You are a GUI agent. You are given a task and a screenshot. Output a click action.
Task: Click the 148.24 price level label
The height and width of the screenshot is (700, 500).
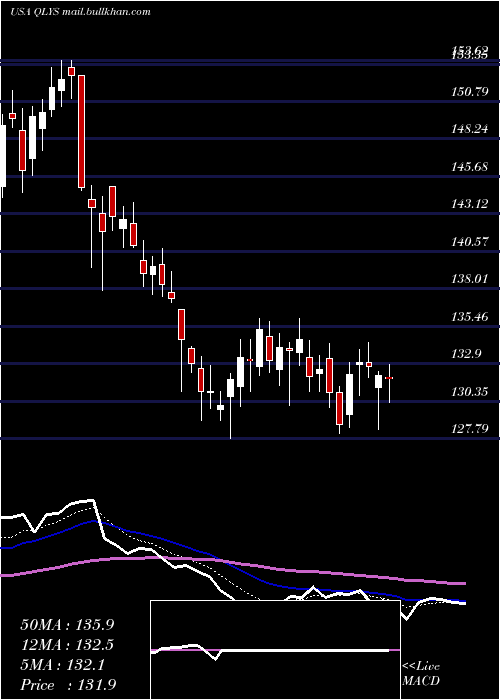click(470, 129)
